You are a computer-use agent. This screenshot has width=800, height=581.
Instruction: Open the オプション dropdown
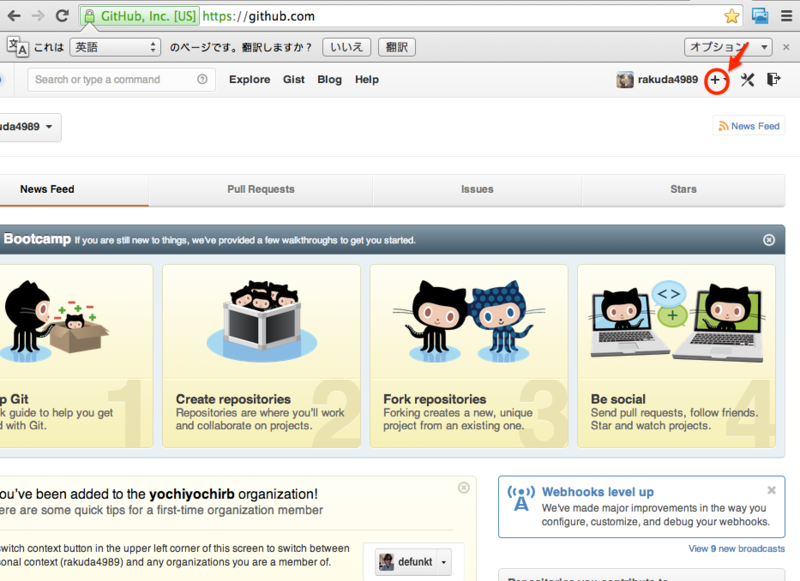pyautogui.click(x=728, y=47)
